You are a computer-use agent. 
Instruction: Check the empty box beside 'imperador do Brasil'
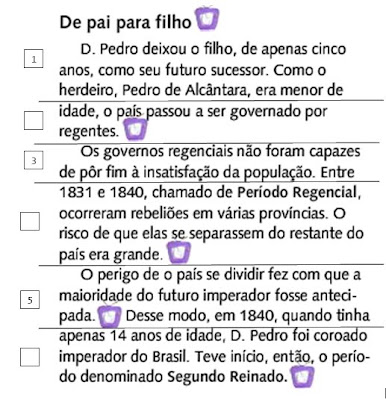coord(30,357)
